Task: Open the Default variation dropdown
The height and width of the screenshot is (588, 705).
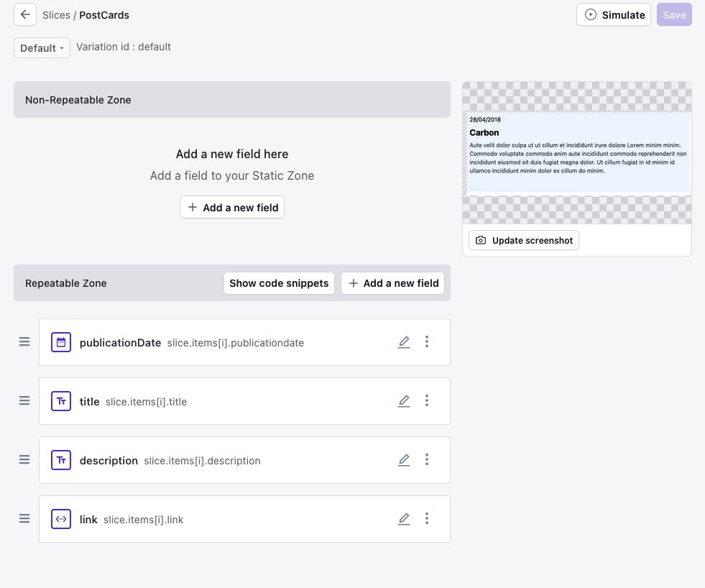Action: pyautogui.click(x=41, y=47)
